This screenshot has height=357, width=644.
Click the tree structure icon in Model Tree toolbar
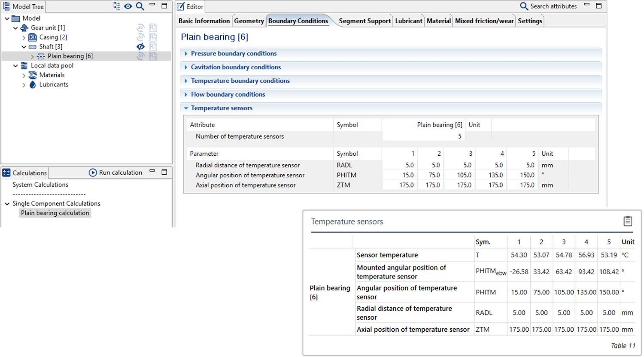[x=116, y=6]
